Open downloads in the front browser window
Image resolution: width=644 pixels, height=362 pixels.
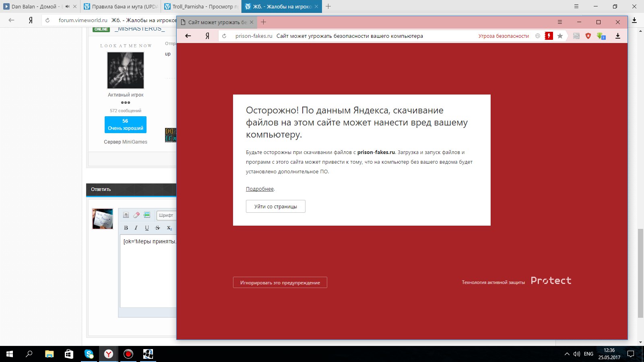(x=617, y=36)
